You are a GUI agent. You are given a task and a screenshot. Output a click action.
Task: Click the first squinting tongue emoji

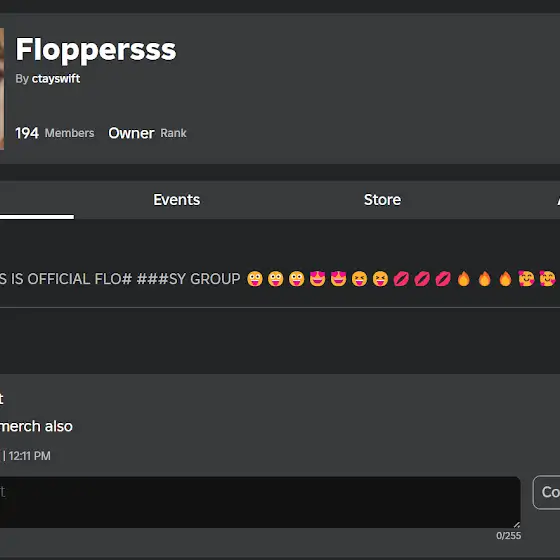coord(359,279)
